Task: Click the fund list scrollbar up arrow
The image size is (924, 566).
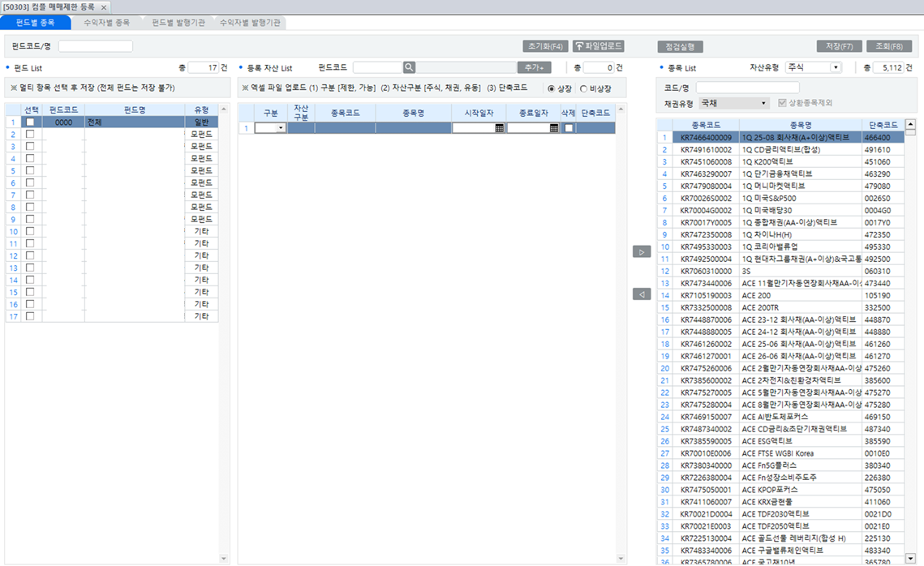Action: [223, 109]
